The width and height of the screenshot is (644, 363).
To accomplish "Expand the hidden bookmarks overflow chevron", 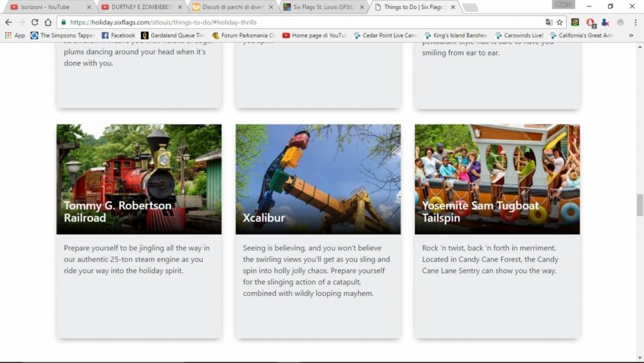I will click(x=630, y=35).
